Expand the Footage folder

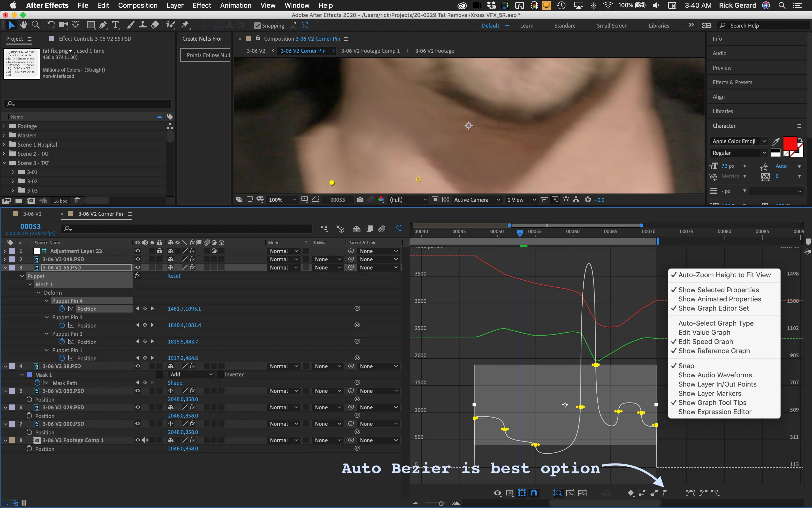point(4,126)
